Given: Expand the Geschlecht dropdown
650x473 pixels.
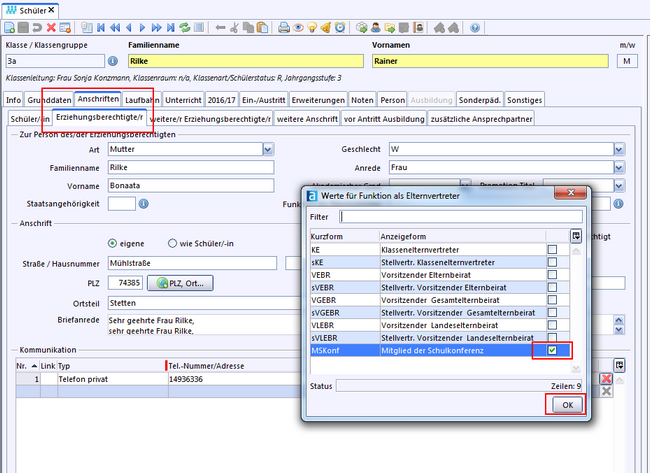Looking at the screenshot, I should 619,149.
